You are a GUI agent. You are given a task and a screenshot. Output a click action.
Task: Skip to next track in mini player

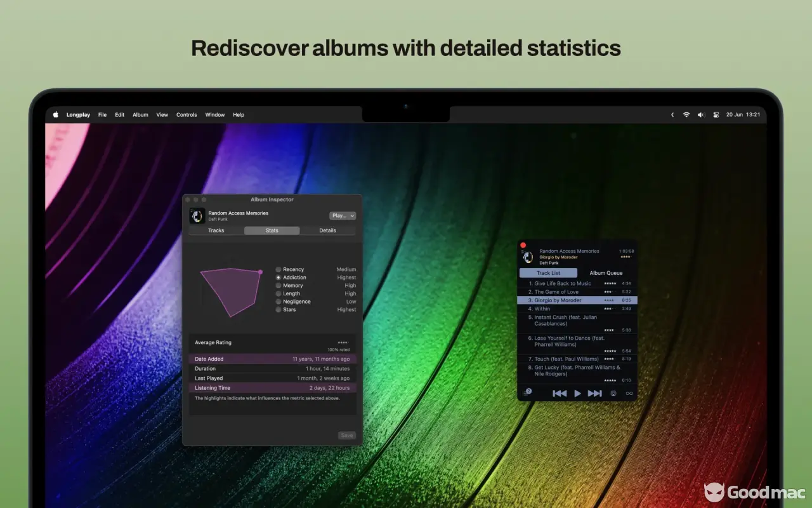[594, 394]
